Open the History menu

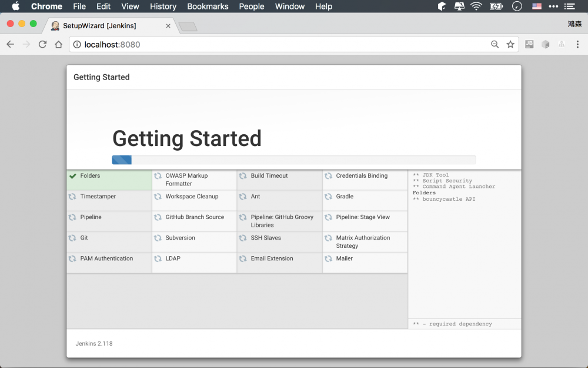pos(163,6)
